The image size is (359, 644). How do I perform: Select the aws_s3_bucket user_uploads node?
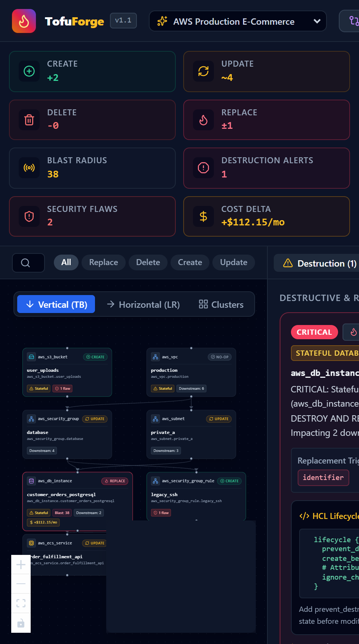pyautogui.click(x=67, y=372)
